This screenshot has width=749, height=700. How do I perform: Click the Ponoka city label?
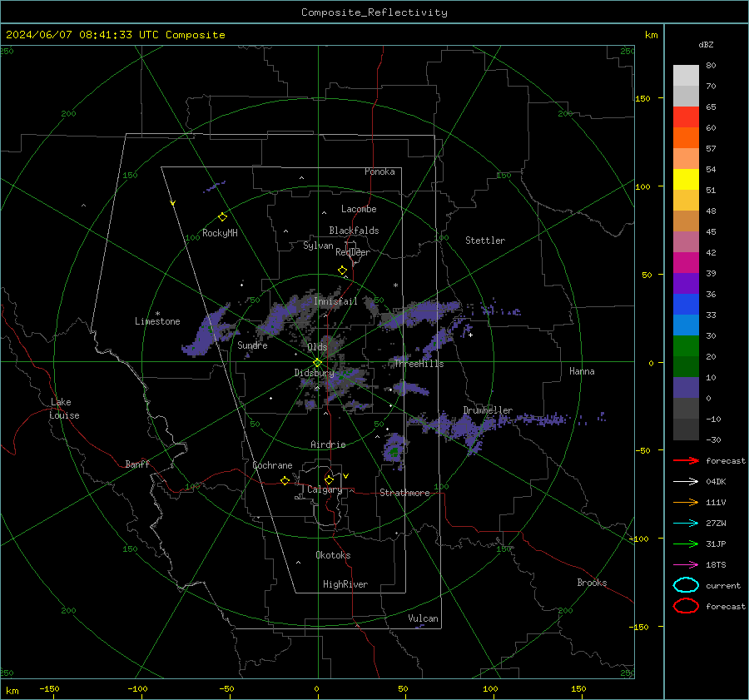point(379,171)
